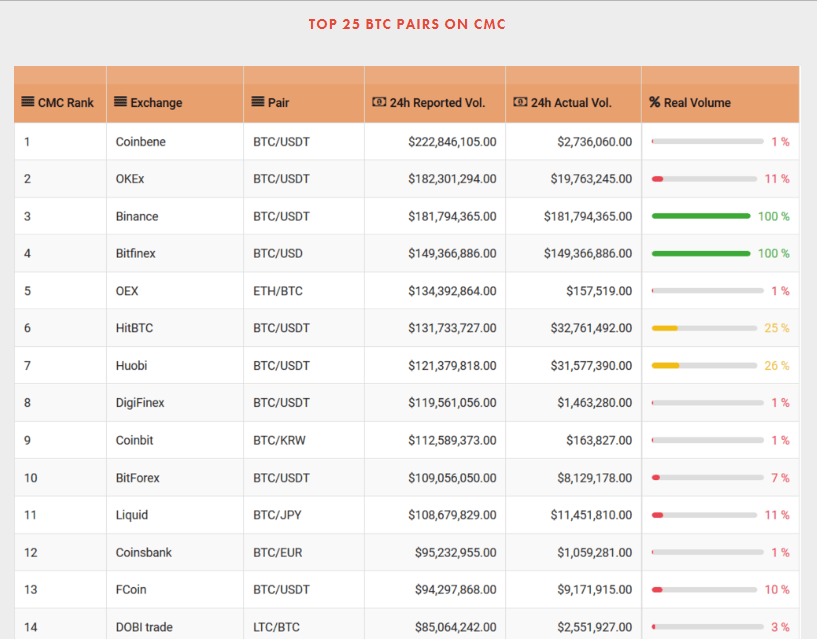
Task: Click the list icon beside CMC Rank header
Action: click(x=28, y=102)
